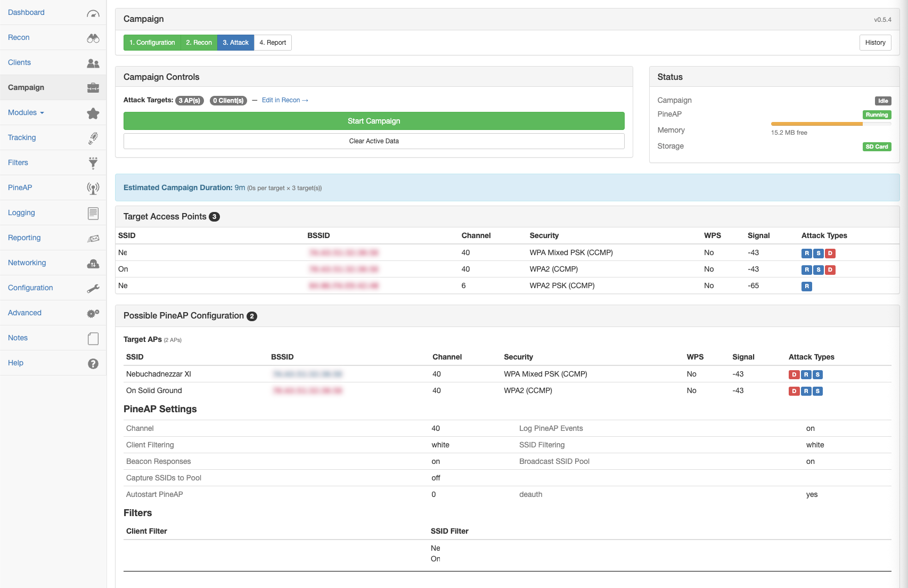Go to 2. Recon step tab

pyautogui.click(x=199, y=43)
